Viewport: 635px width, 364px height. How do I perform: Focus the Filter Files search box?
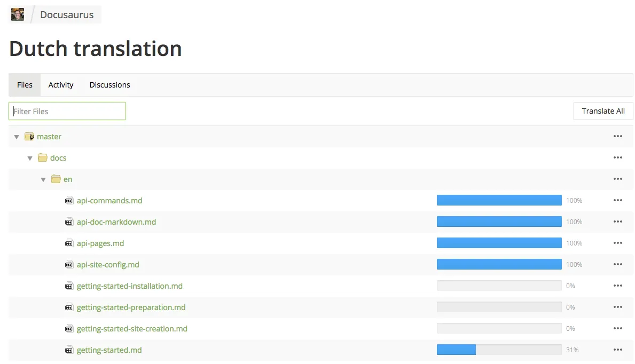coord(67,111)
